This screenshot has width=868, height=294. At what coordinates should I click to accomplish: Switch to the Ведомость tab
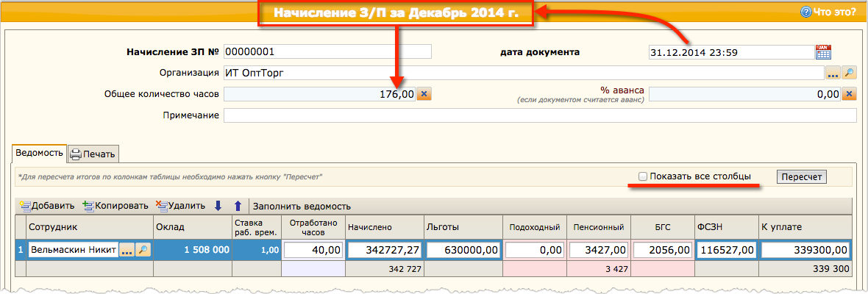(x=39, y=154)
